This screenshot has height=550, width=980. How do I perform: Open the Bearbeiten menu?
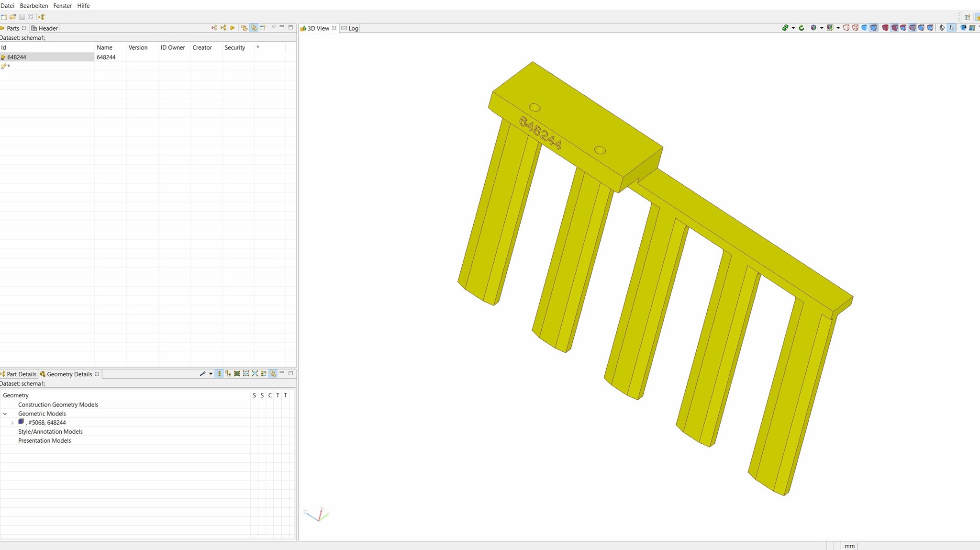coord(33,6)
